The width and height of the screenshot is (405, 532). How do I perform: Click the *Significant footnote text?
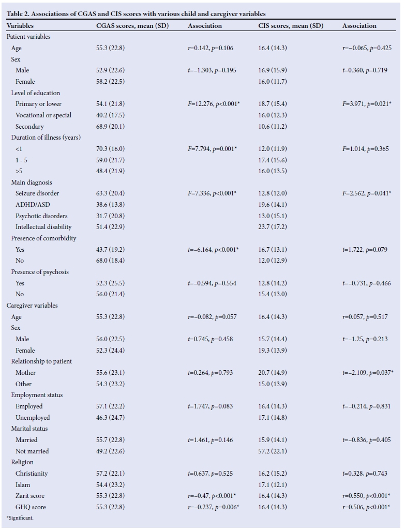pyautogui.click(x=19, y=518)
